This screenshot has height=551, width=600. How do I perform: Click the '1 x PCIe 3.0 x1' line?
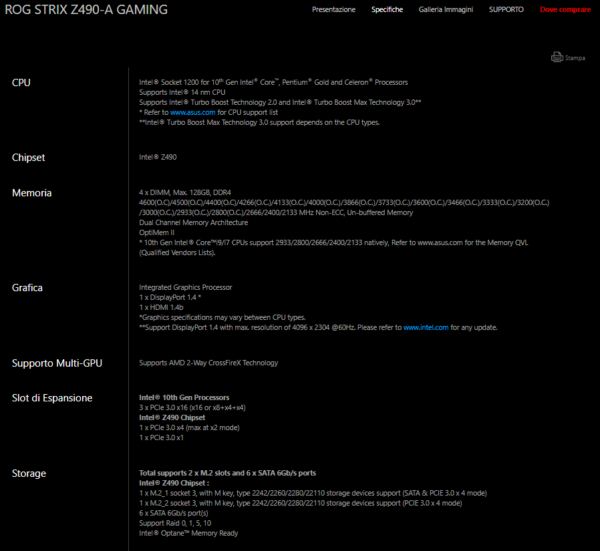(x=161, y=437)
